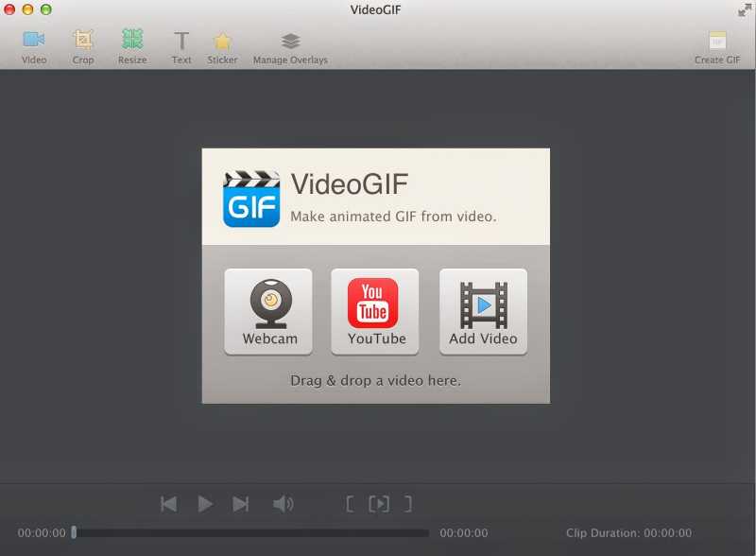756x556 pixels.
Task: Open the YouTube video import option
Action: point(374,312)
